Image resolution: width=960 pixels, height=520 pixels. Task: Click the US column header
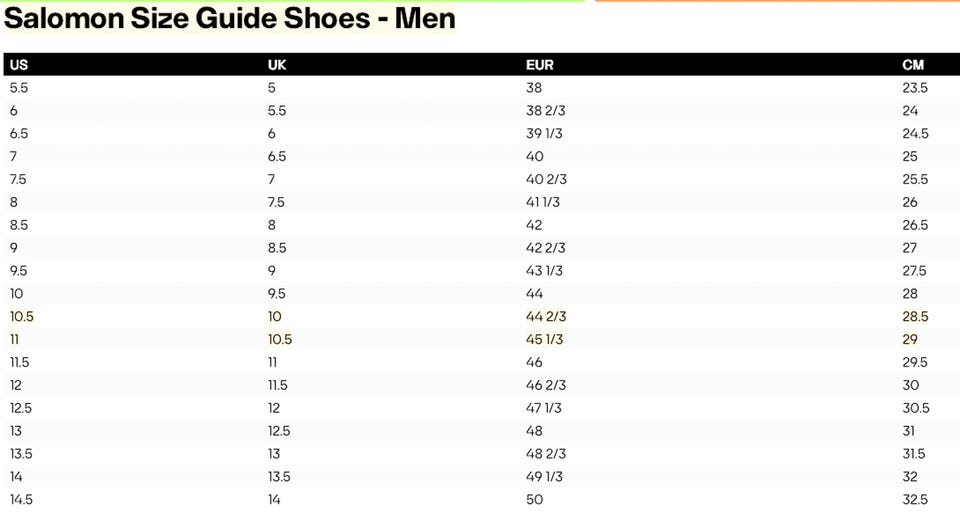(x=19, y=65)
